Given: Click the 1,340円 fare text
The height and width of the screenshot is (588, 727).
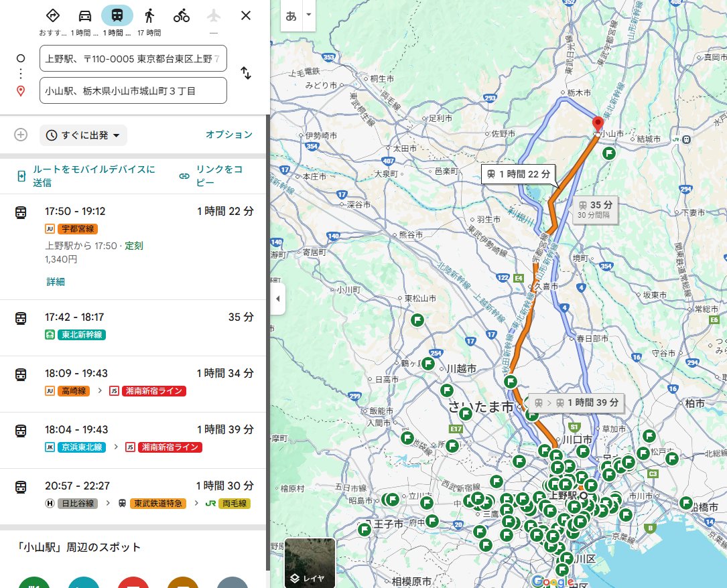Looking at the screenshot, I should click(61, 259).
